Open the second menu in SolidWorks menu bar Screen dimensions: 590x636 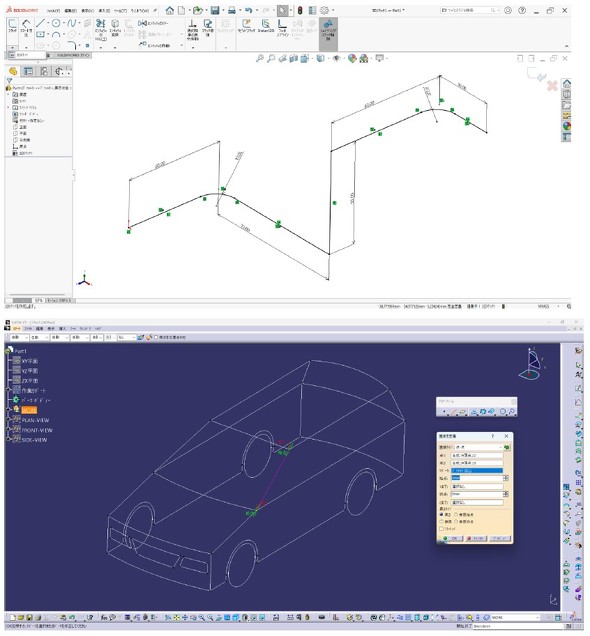click(71, 11)
